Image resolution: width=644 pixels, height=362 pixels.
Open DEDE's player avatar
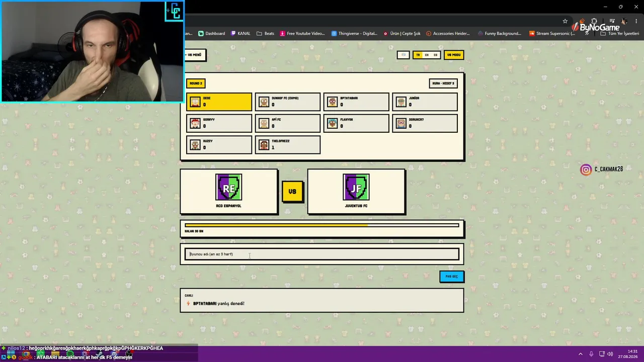click(x=195, y=102)
